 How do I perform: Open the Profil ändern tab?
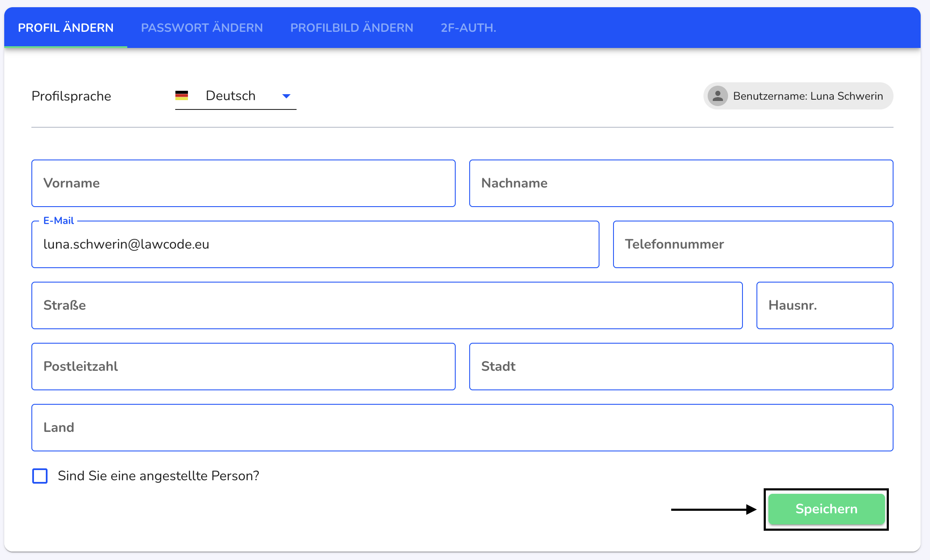click(66, 28)
